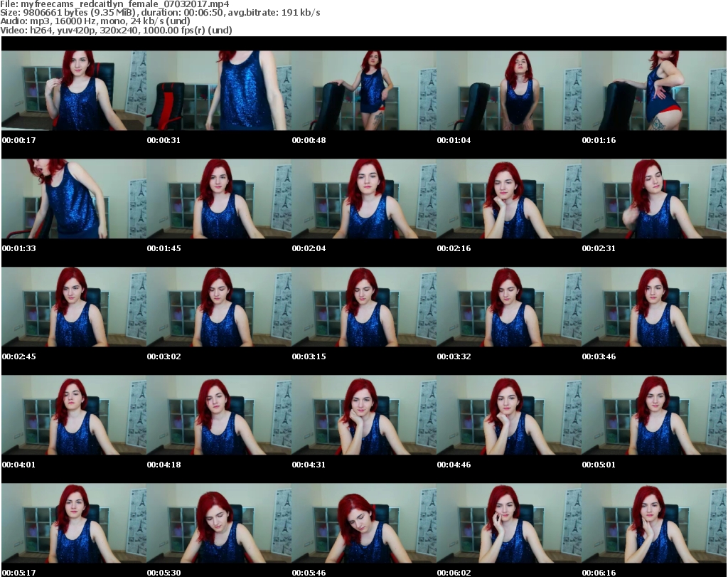Select the frame thumbnail above 00:04:18
Image resolution: width=728 pixels, height=577 pixels.
[219, 415]
